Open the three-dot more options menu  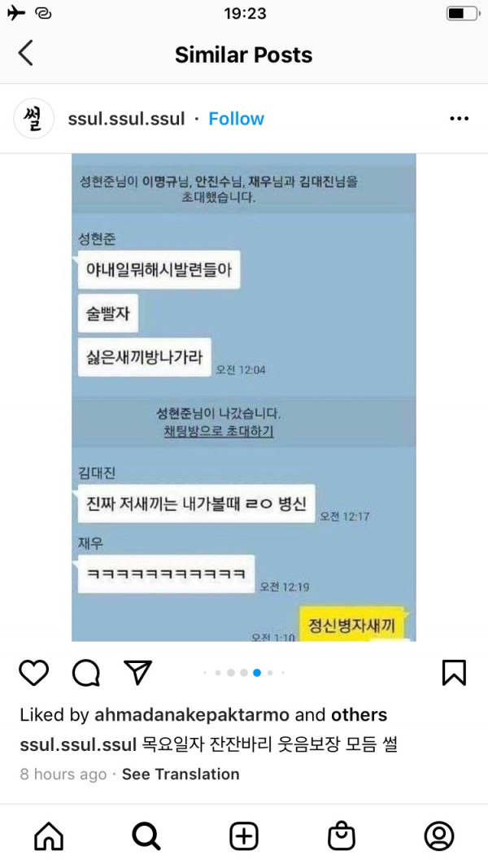(x=460, y=119)
